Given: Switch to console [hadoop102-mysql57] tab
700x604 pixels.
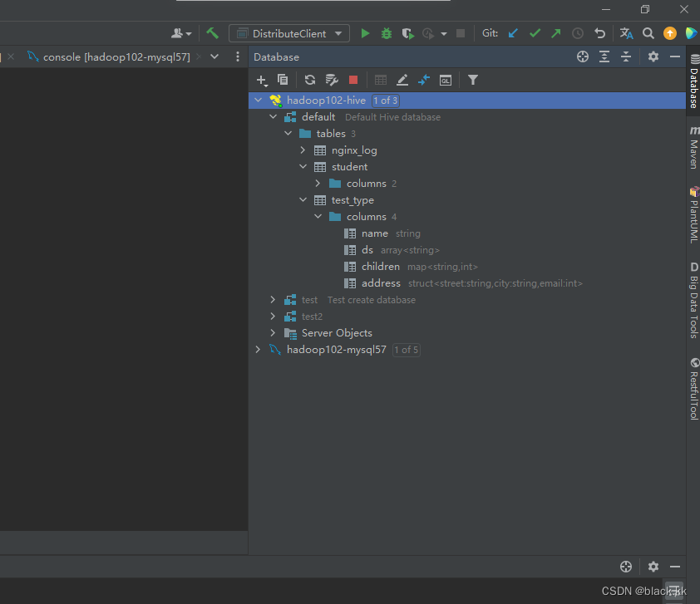Looking at the screenshot, I should [109, 57].
